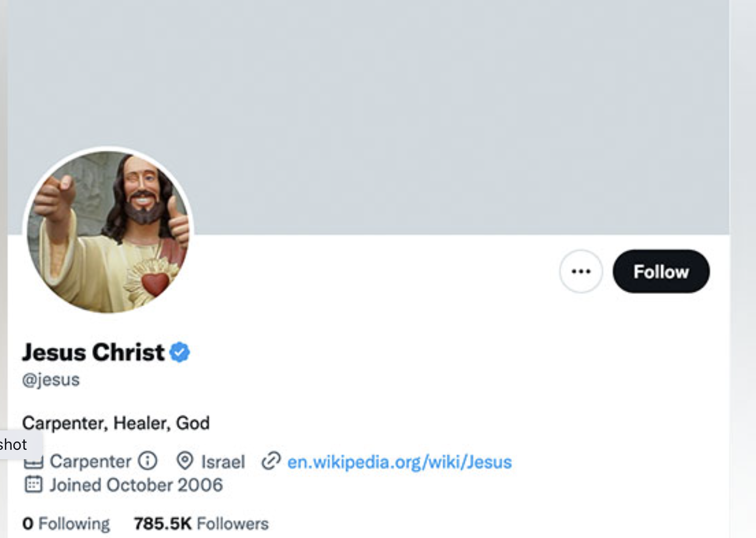Click the Joined October 2006 text
756x538 pixels.
tap(136, 485)
